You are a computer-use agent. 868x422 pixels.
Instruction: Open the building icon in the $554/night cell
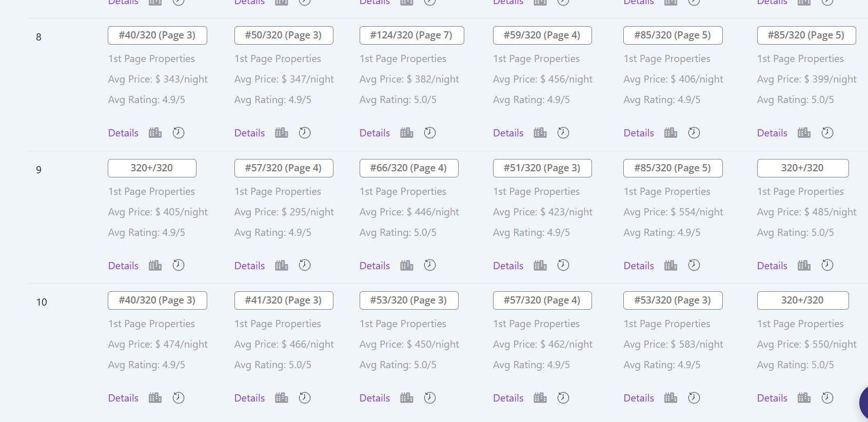click(x=671, y=265)
